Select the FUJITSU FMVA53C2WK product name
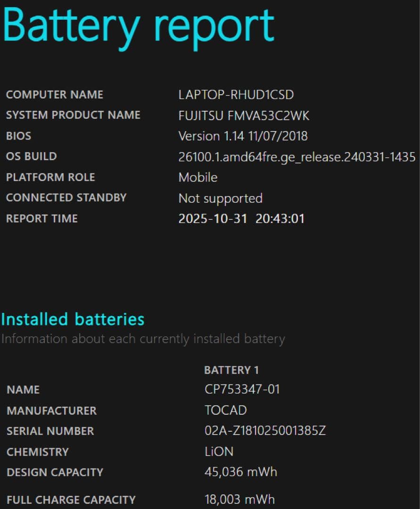Screen dimensions: 420x509 (244, 115)
